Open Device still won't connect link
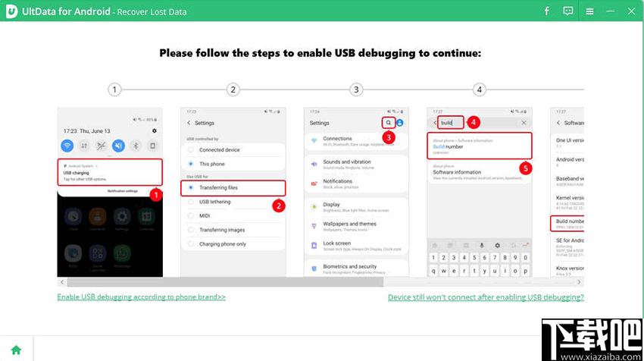Viewport: 644px width, 361px height. 486,297
